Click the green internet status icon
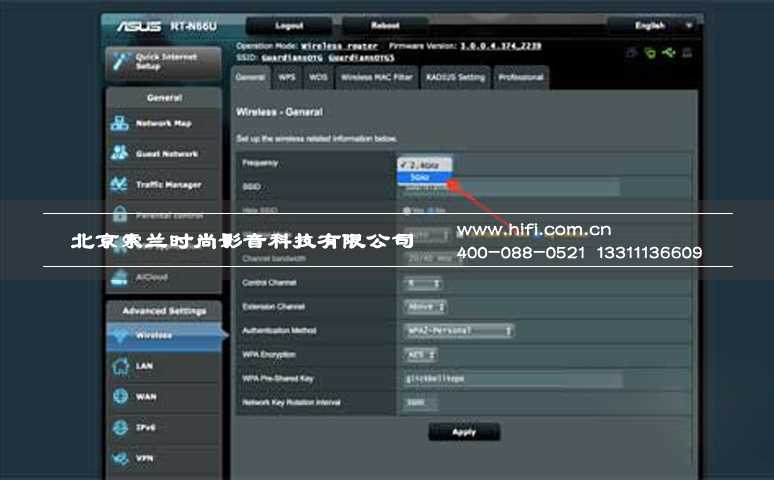 pyautogui.click(x=650, y=52)
